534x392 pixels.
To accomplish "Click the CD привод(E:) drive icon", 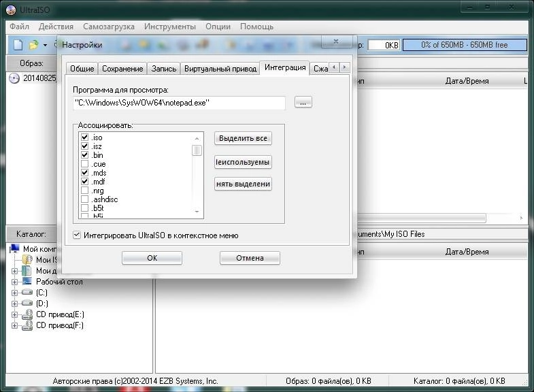I will click(x=27, y=314).
